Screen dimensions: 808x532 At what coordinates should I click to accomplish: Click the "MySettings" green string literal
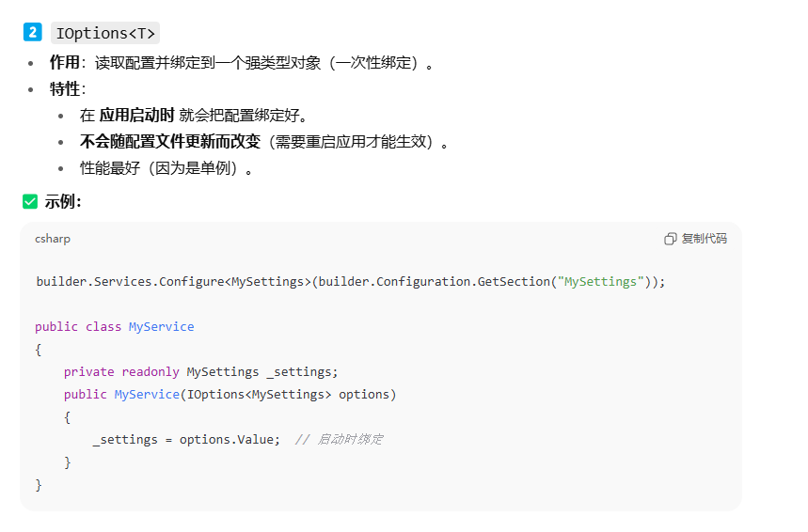601,282
